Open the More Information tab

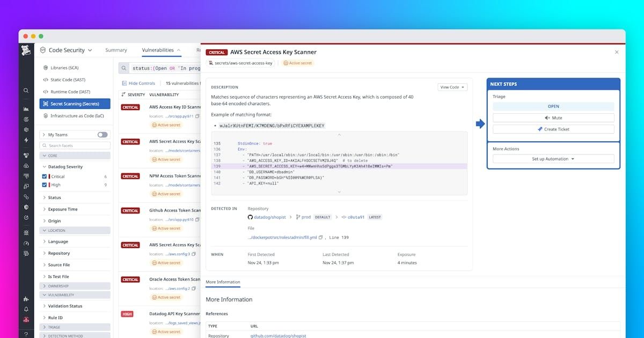tap(223, 282)
